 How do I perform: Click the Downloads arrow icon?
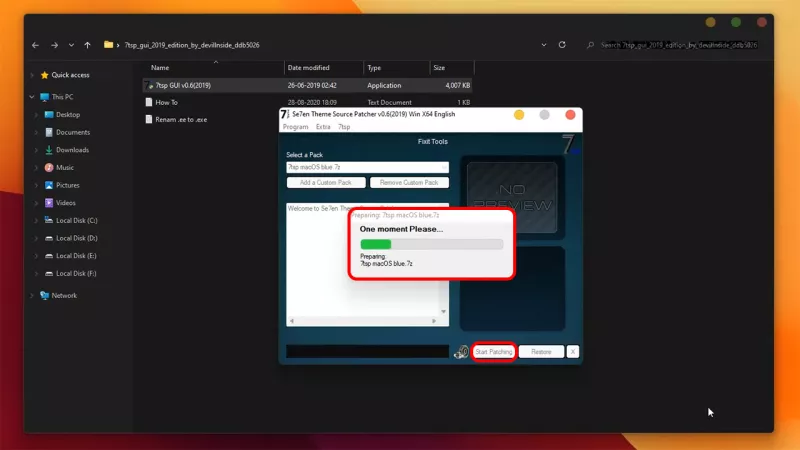click(x=49, y=150)
